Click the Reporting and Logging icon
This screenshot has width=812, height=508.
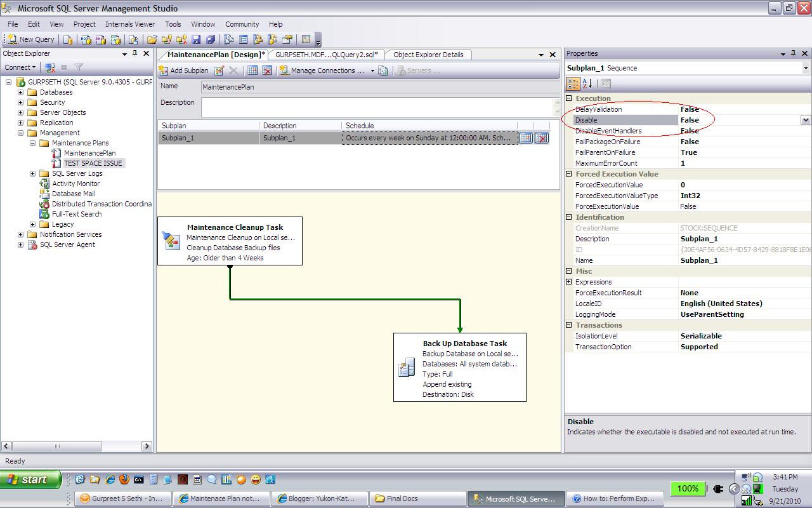pyautogui.click(x=383, y=70)
